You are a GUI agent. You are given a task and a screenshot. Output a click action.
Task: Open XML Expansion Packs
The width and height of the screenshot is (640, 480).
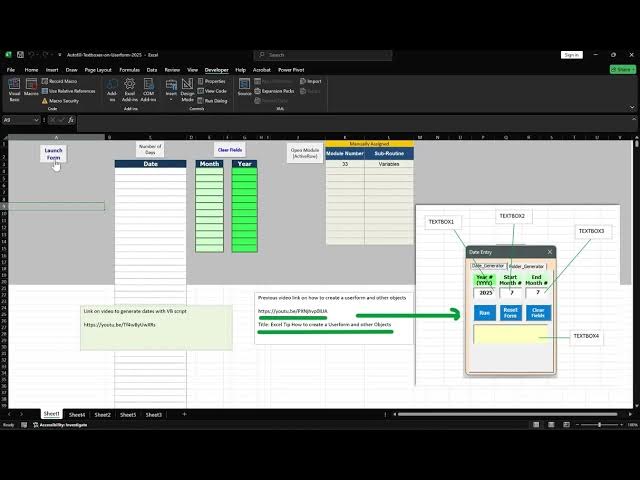pyautogui.click(x=274, y=91)
